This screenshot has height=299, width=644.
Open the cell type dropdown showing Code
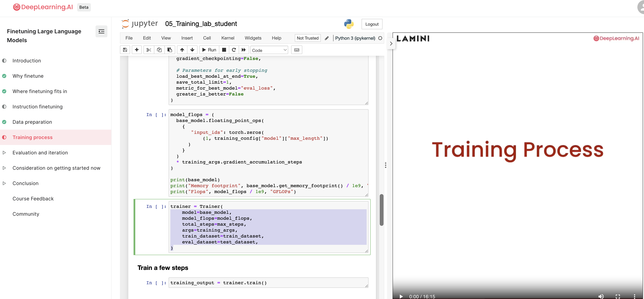tap(269, 50)
